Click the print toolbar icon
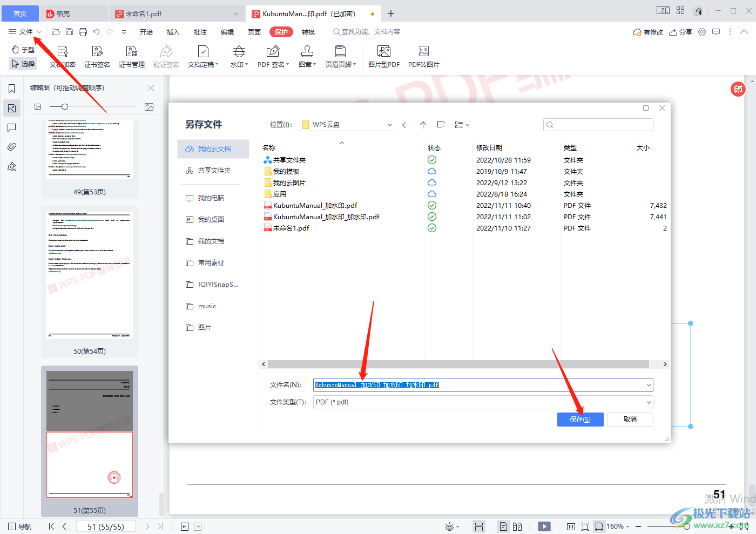756x534 pixels. click(83, 32)
